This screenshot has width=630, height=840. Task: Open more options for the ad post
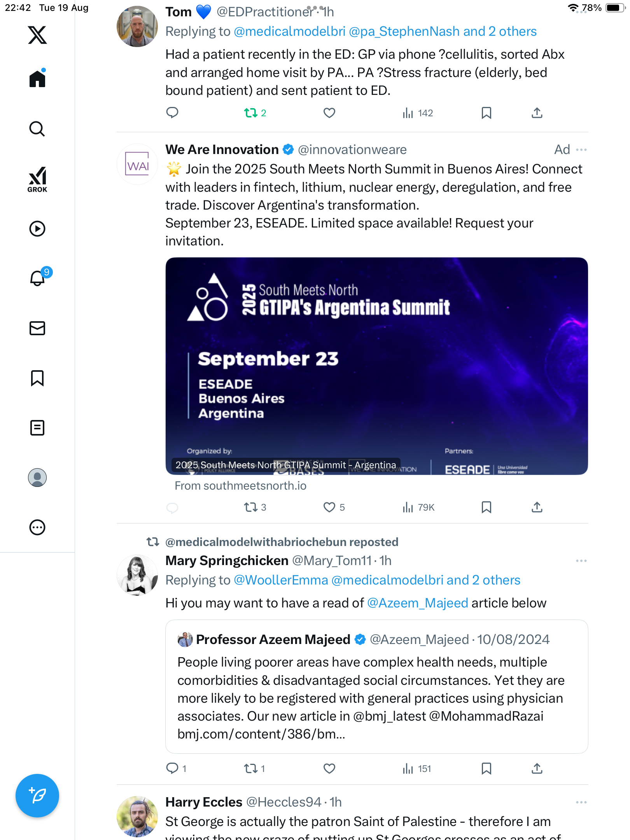(x=581, y=150)
